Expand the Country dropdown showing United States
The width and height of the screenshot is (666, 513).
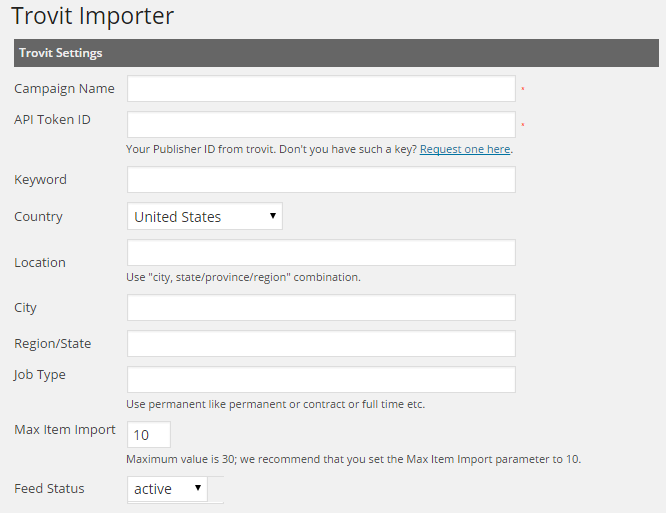pos(205,217)
